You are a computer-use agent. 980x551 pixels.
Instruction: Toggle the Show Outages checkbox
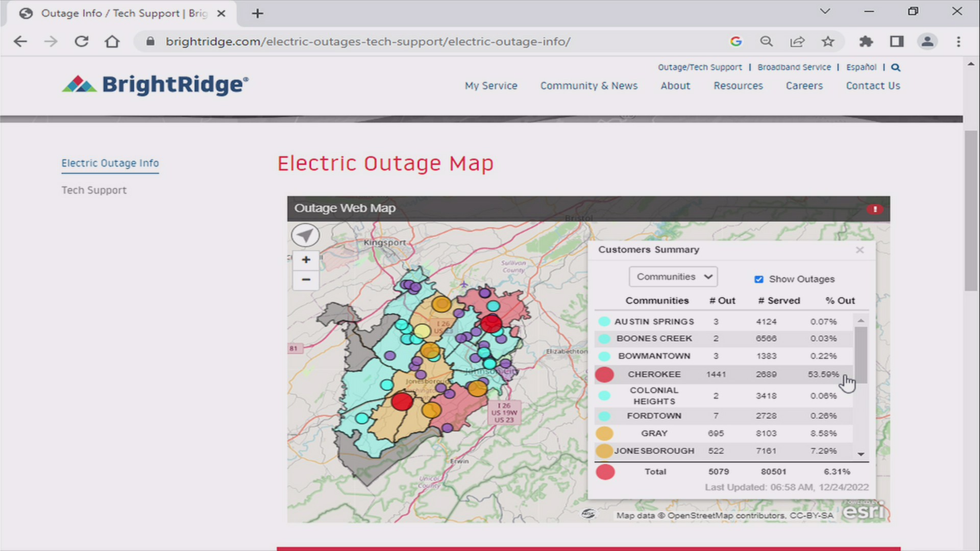coord(759,279)
